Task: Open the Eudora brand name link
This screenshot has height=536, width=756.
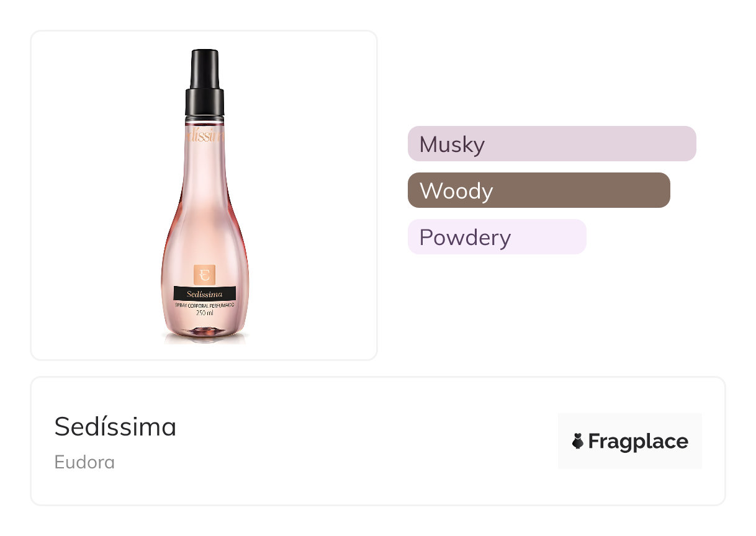Action: click(84, 462)
